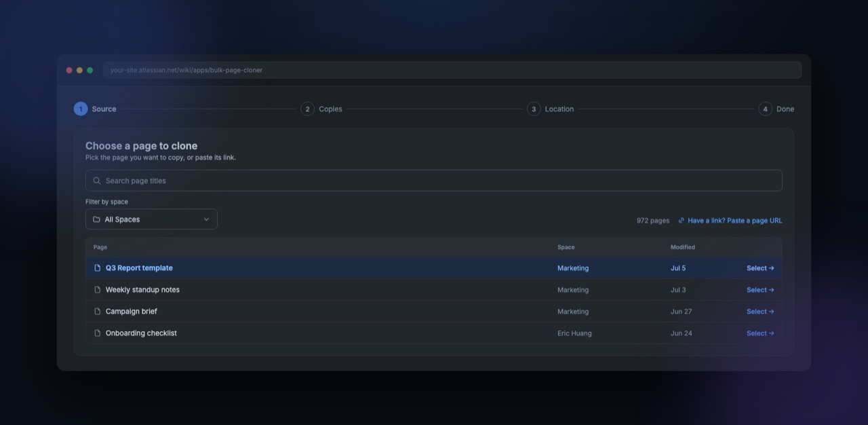Click step 2 Copies circle
This screenshot has width=868, height=425.
point(308,109)
